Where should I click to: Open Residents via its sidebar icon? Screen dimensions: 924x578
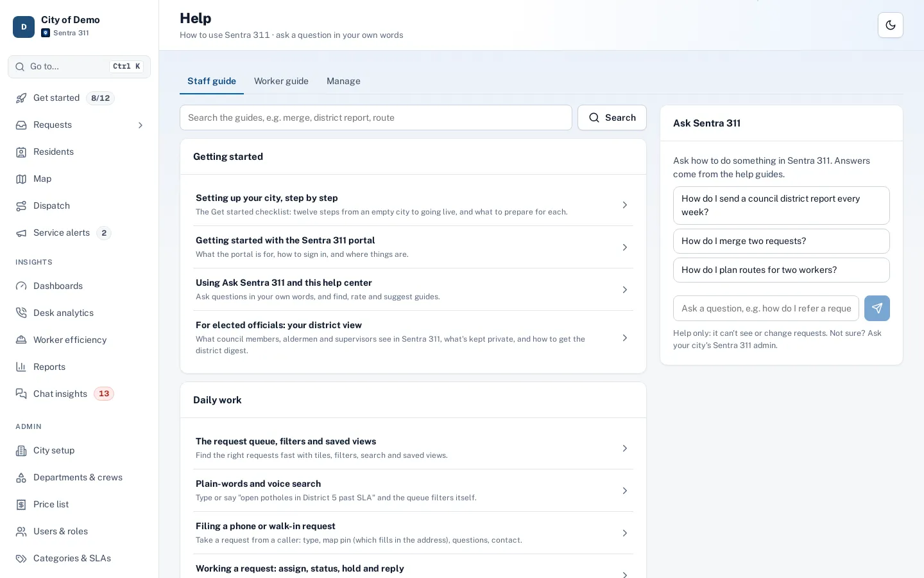pos(21,152)
